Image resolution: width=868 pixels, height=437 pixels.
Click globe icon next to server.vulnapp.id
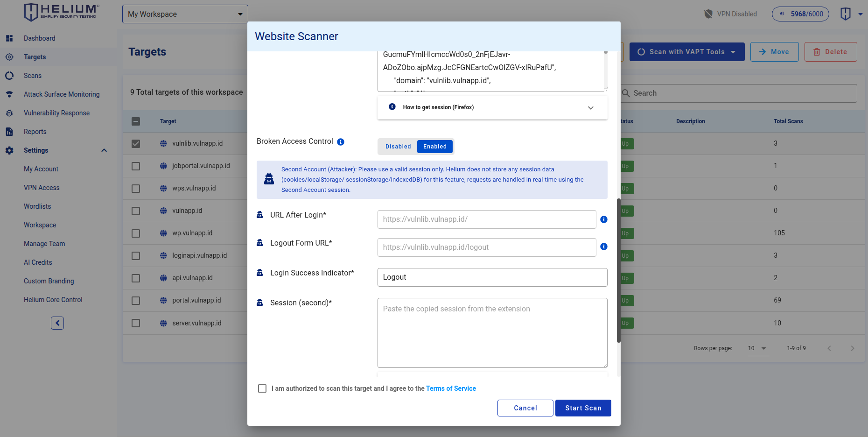(x=163, y=323)
